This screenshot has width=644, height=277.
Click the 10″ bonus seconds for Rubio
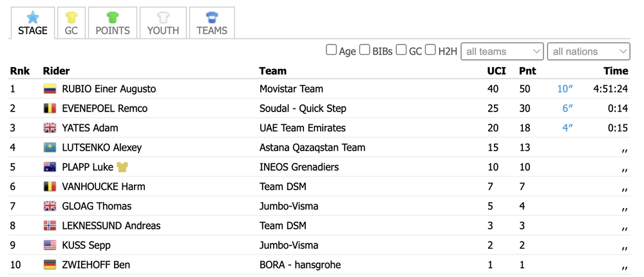coord(565,89)
